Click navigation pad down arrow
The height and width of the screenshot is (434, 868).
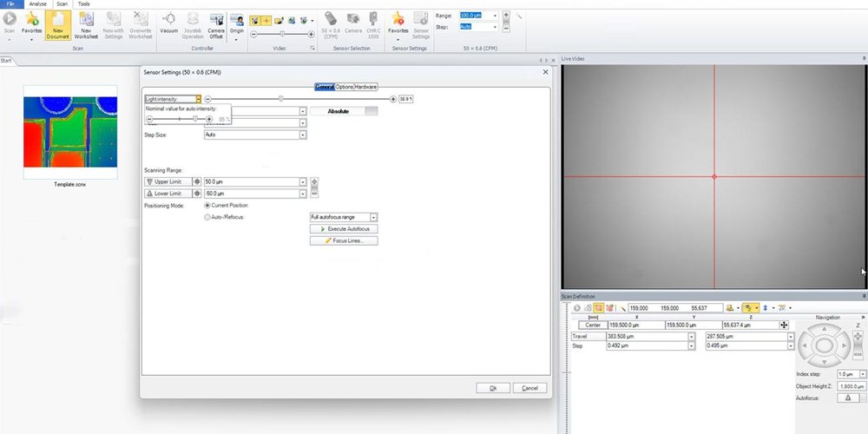pos(825,362)
